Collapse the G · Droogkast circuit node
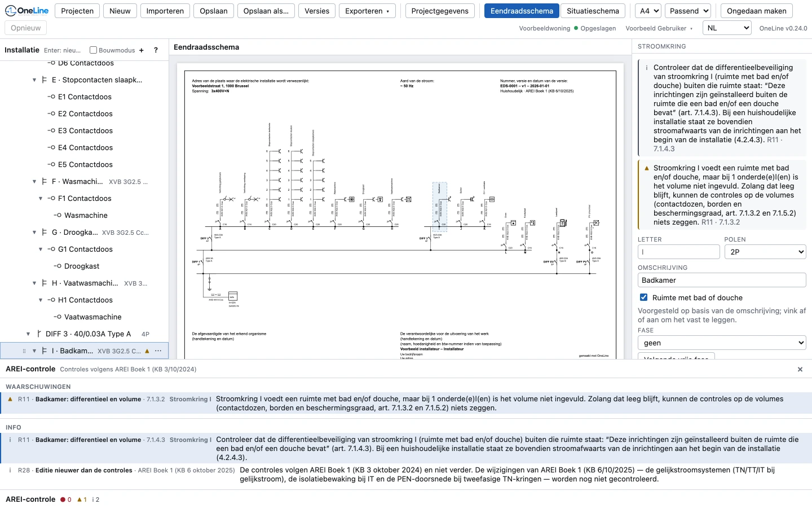This screenshot has width=812, height=508. point(35,233)
